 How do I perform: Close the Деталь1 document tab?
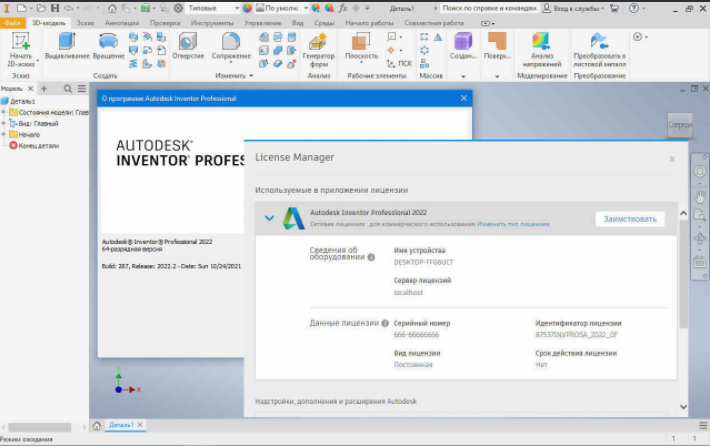pos(140,425)
